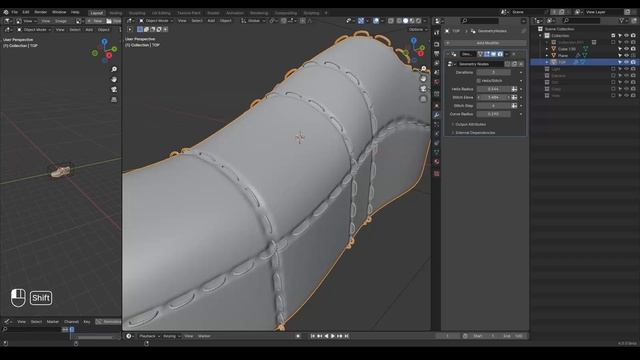
Task: Open the Help menu
Action: coord(75,12)
